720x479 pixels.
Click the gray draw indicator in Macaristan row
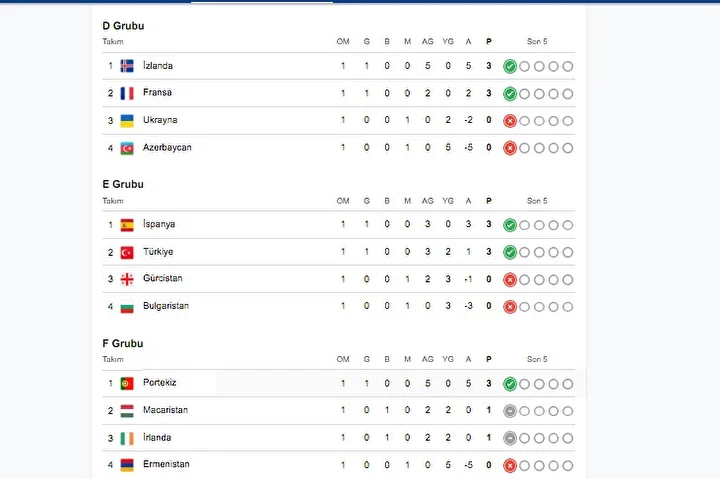[x=510, y=411]
